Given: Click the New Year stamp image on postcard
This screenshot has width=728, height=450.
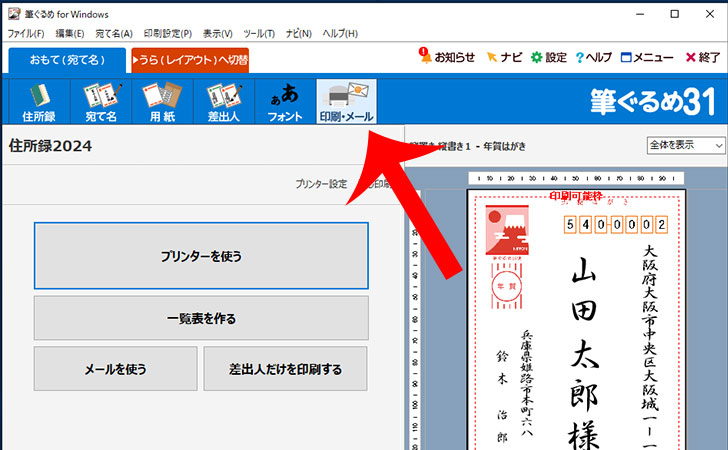Looking at the screenshot, I should point(507,230).
